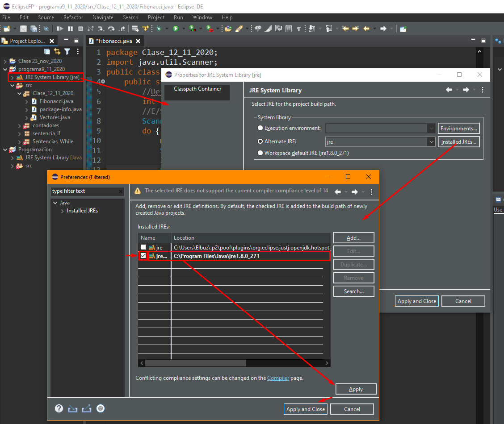Click the Step Return toolbar icon
Viewport: 504px width, 424px height.
[x=122, y=29]
